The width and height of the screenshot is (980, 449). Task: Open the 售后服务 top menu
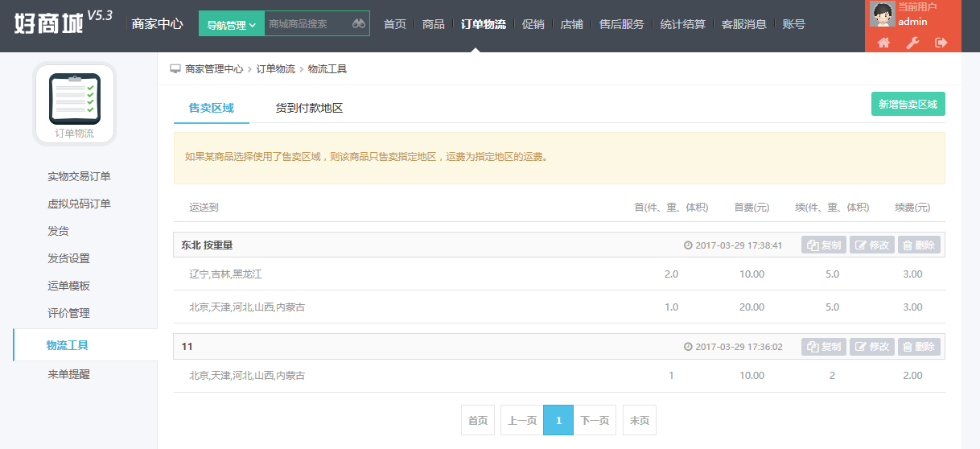point(622,24)
